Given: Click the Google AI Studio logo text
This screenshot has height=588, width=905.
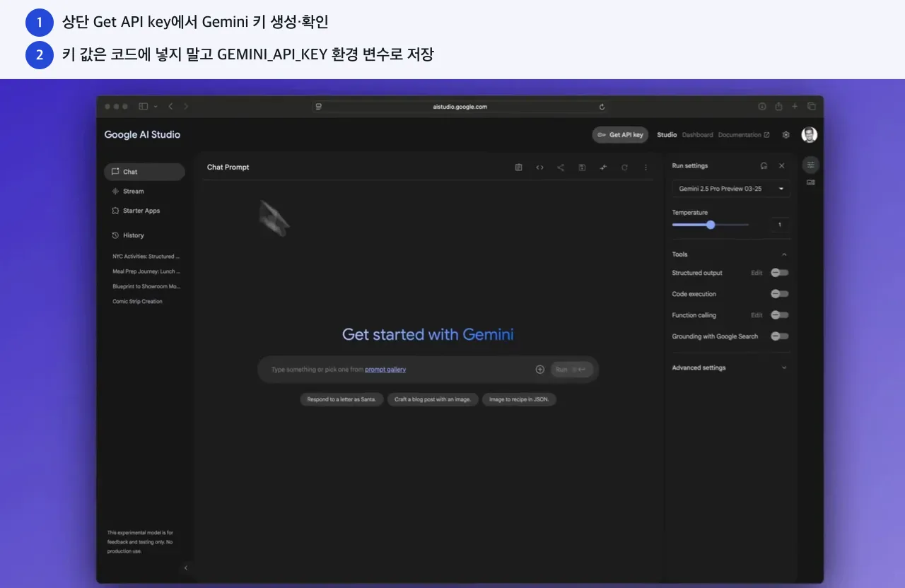Looking at the screenshot, I should tap(142, 134).
